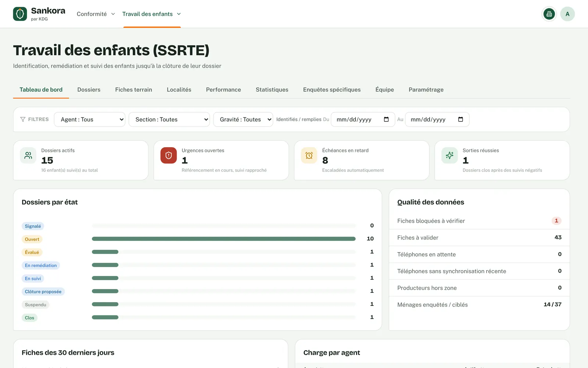Click the Sankora leaf logo icon
588x368 pixels.
pos(20,14)
